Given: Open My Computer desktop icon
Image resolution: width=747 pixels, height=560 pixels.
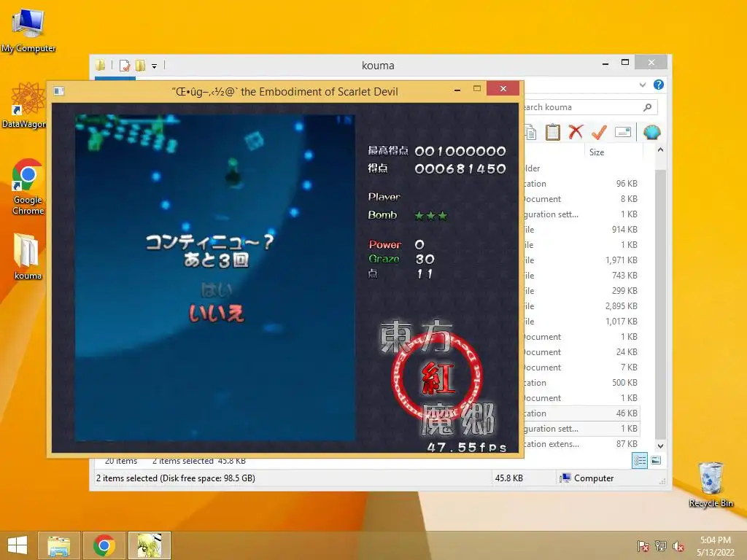Looking at the screenshot, I should click(28, 30).
